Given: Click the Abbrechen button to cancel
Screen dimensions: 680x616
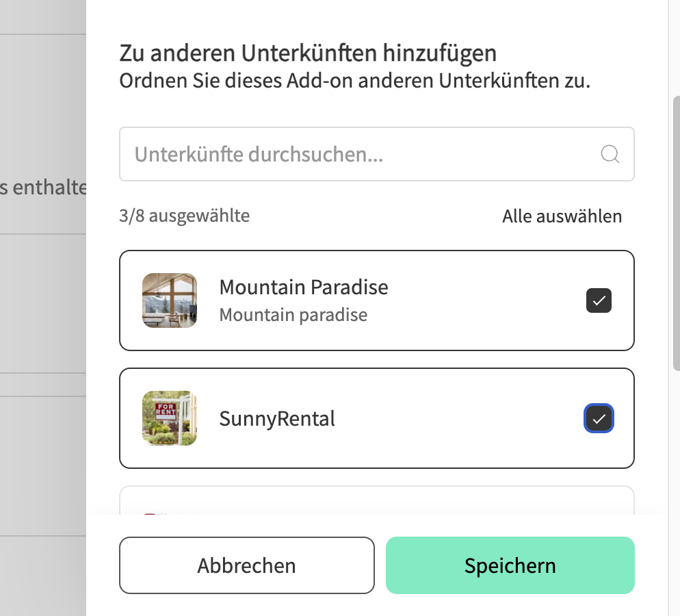Looking at the screenshot, I should [x=247, y=565].
